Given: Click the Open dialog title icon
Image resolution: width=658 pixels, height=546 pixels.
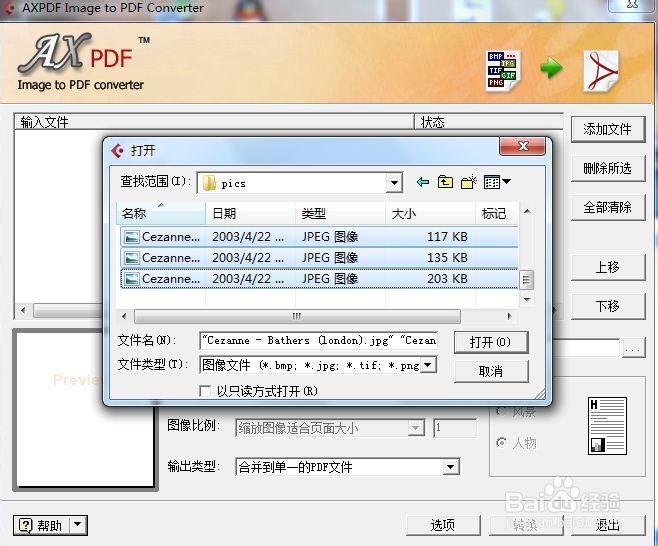Looking at the screenshot, I should (118, 150).
